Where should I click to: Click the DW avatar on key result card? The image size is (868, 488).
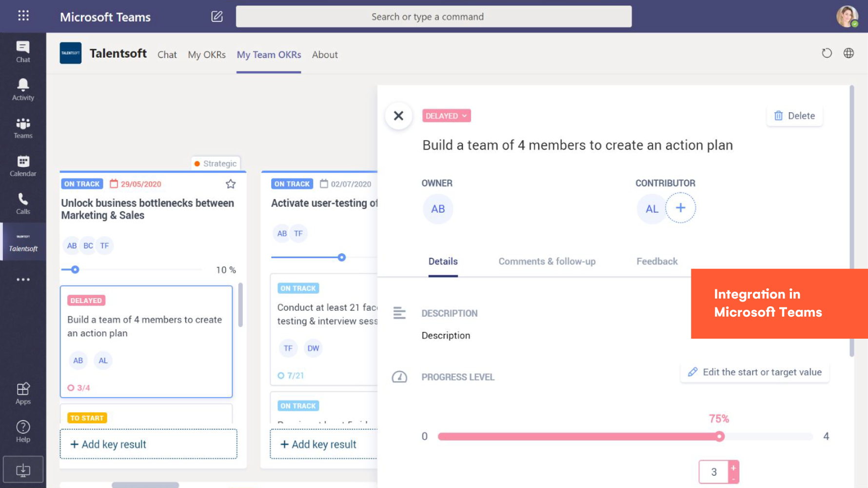click(x=313, y=348)
